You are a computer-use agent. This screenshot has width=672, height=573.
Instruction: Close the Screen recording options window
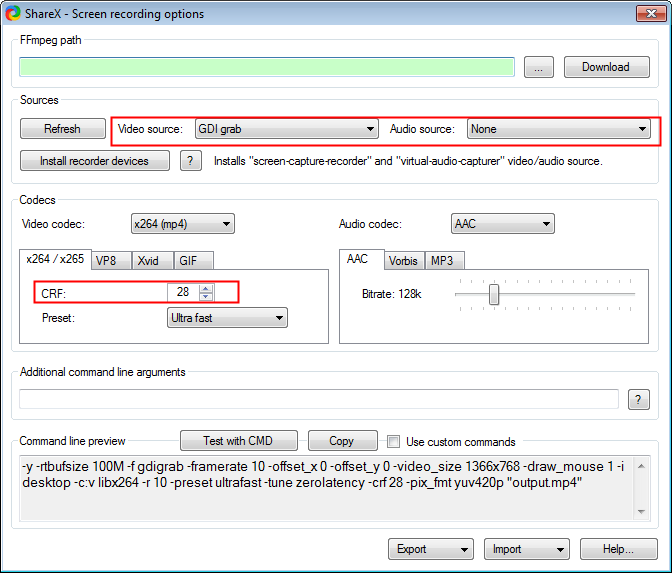click(x=651, y=13)
